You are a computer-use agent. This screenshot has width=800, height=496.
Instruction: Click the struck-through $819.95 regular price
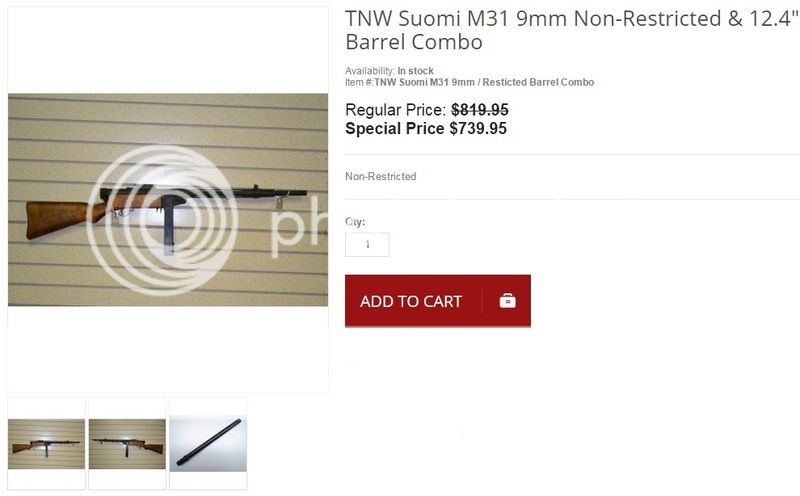[x=480, y=110]
